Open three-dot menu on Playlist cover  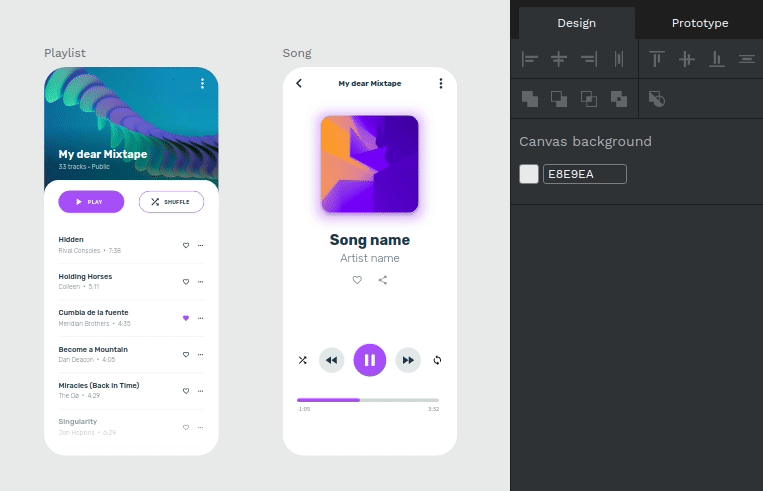pyautogui.click(x=203, y=84)
